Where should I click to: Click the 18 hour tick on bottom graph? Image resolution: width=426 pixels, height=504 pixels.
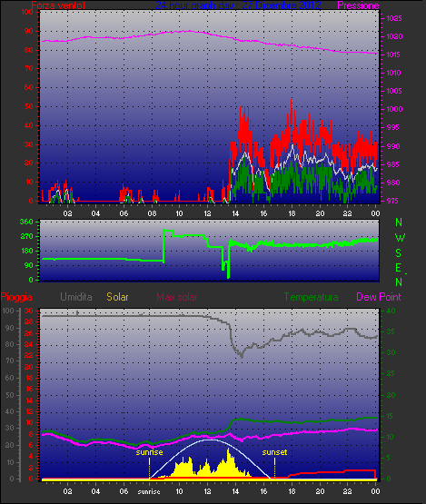(292, 491)
